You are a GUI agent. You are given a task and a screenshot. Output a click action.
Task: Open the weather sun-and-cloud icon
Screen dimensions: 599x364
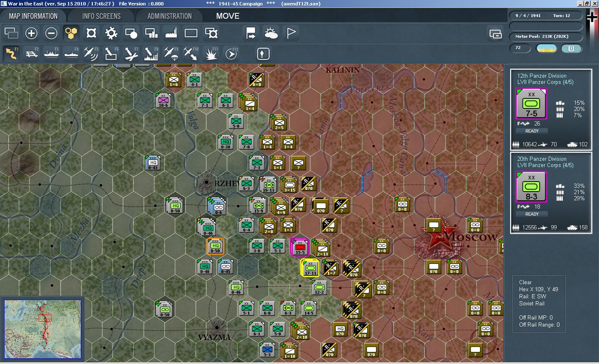tap(271, 33)
